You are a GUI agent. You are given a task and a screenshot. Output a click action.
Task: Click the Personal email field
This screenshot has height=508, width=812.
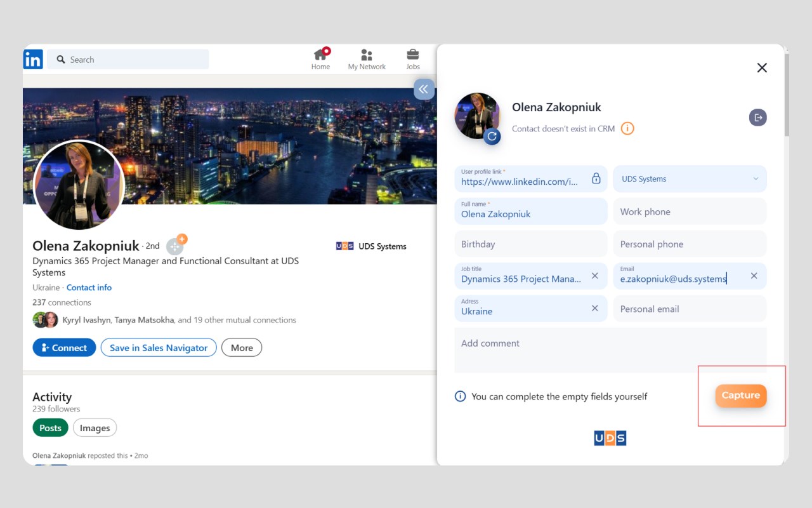[690, 309]
